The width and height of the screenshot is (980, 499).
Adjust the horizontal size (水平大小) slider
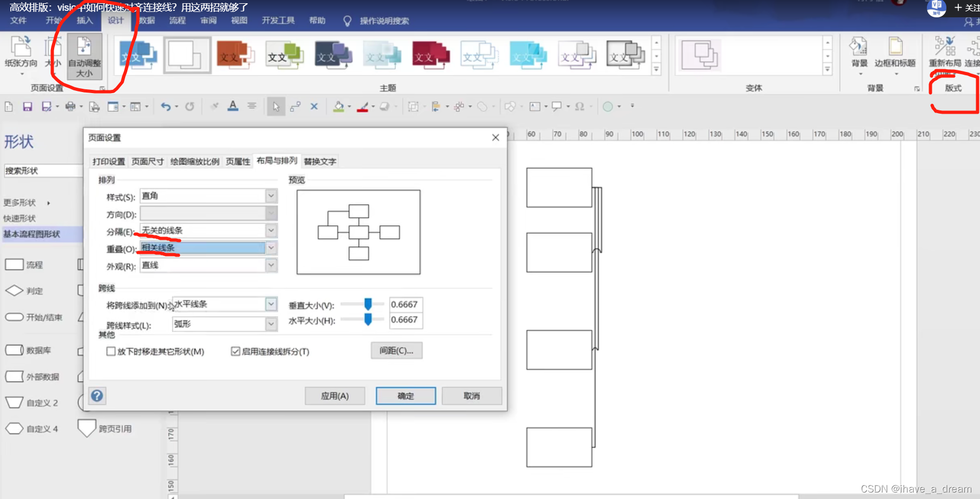tap(368, 320)
